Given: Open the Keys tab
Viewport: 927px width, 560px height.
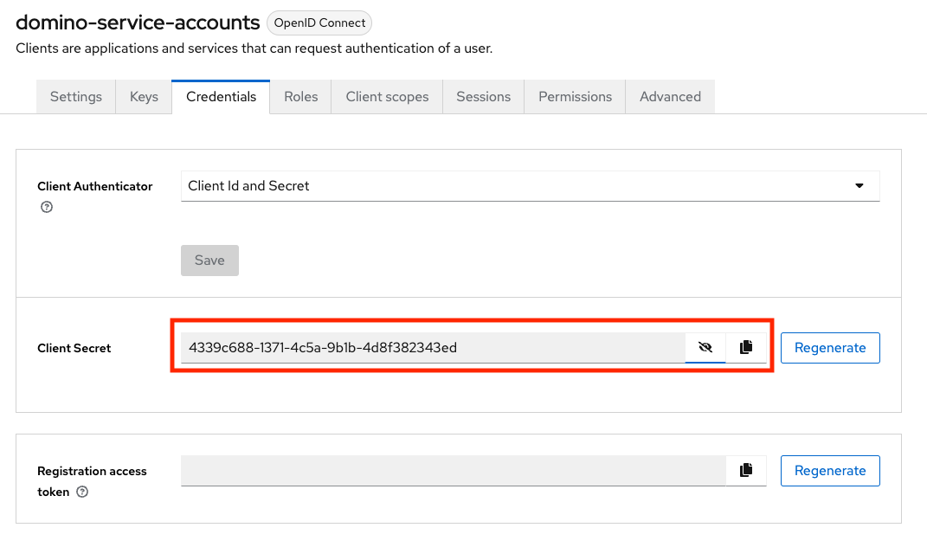Looking at the screenshot, I should (x=144, y=97).
